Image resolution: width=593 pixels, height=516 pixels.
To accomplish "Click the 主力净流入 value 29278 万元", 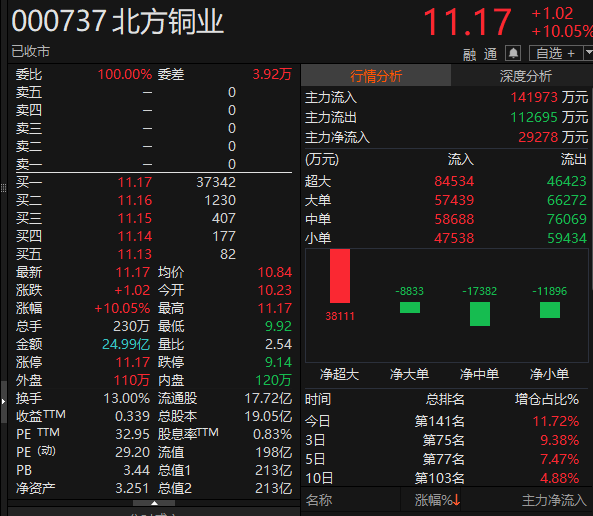I will pos(553,137).
